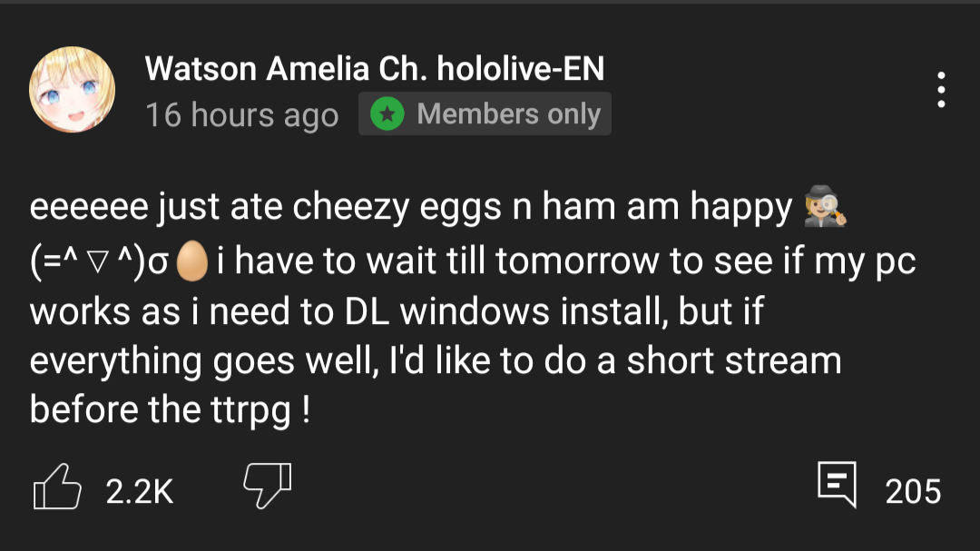Click the "Members only" badge label

pyautogui.click(x=508, y=114)
